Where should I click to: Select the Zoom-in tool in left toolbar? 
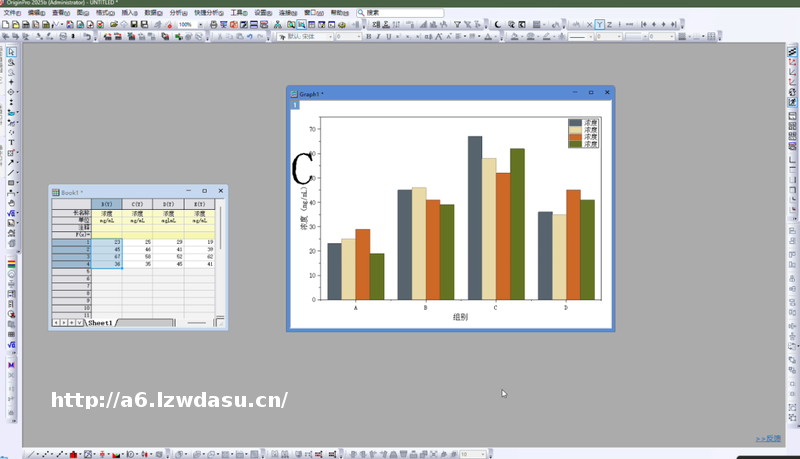point(11,62)
